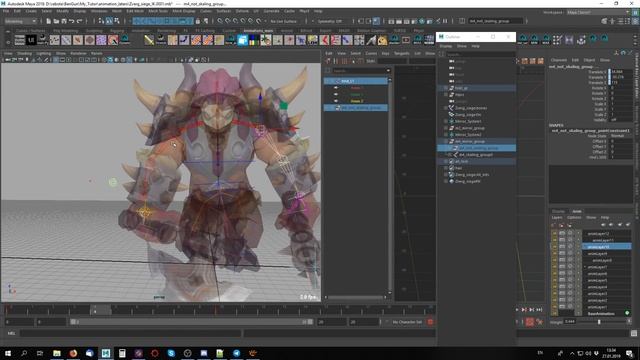Click the time range slider bar
Image resolution: width=640 pixels, height=360 pixels.
tap(191, 322)
